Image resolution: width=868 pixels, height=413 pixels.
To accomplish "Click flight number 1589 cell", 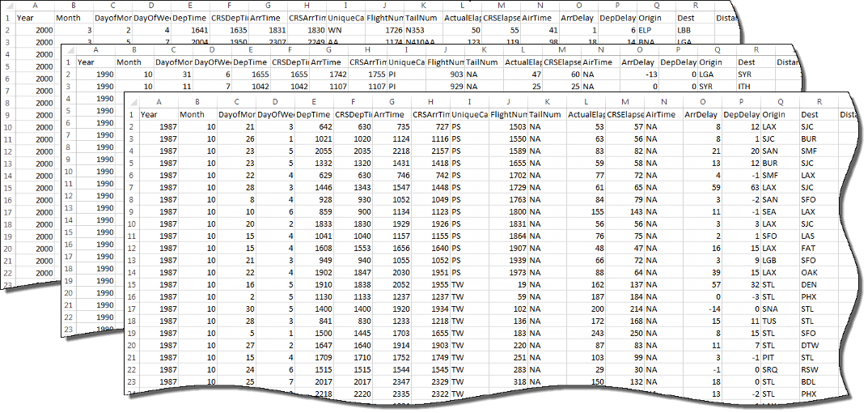I will (508, 151).
